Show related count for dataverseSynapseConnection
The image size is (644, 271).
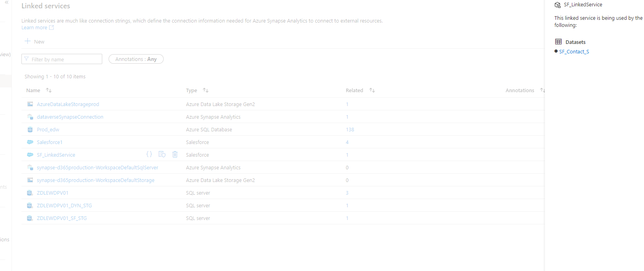point(347,117)
